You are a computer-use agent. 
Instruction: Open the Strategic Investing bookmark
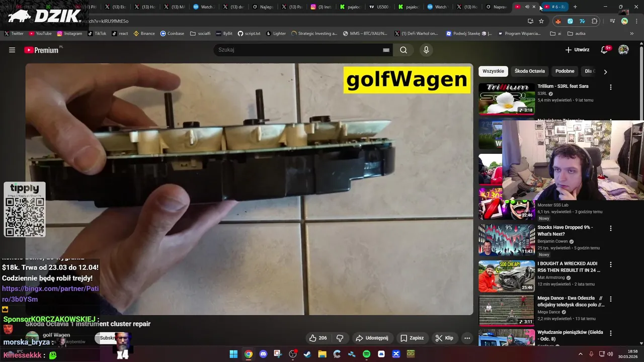pos(314,34)
